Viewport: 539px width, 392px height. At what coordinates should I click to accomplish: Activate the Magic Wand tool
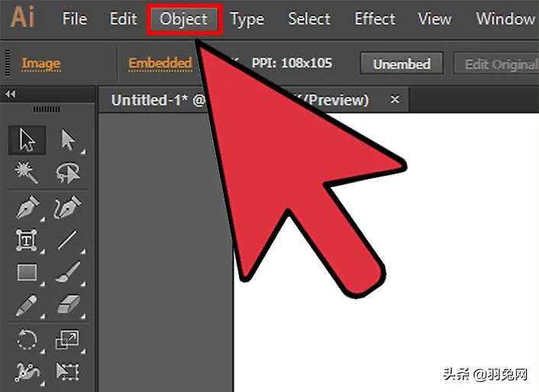click(27, 172)
